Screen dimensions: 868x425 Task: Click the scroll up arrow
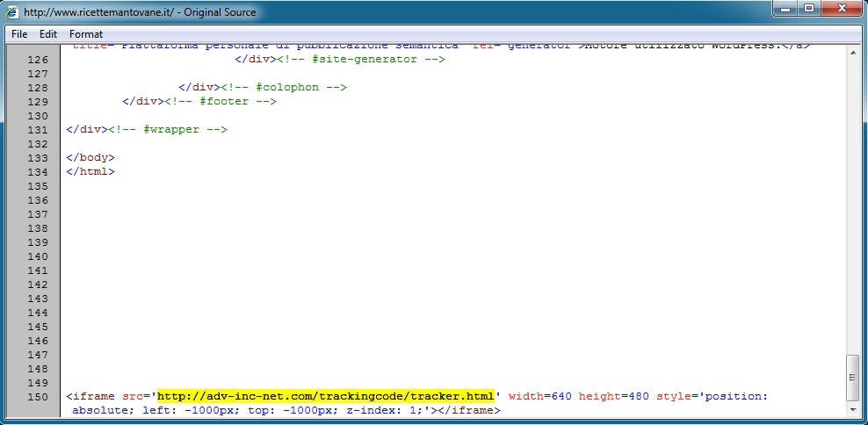point(852,53)
